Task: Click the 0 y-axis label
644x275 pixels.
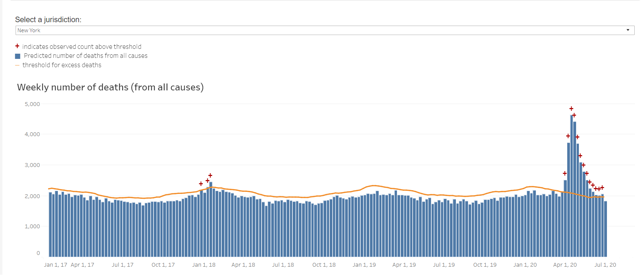Action: pyautogui.click(x=38, y=253)
